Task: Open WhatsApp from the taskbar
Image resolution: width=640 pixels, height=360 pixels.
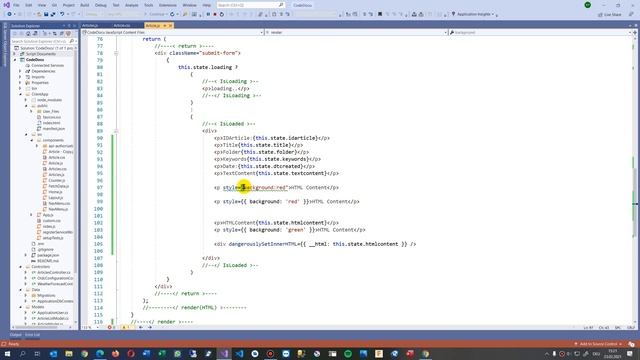Action: 178,353
